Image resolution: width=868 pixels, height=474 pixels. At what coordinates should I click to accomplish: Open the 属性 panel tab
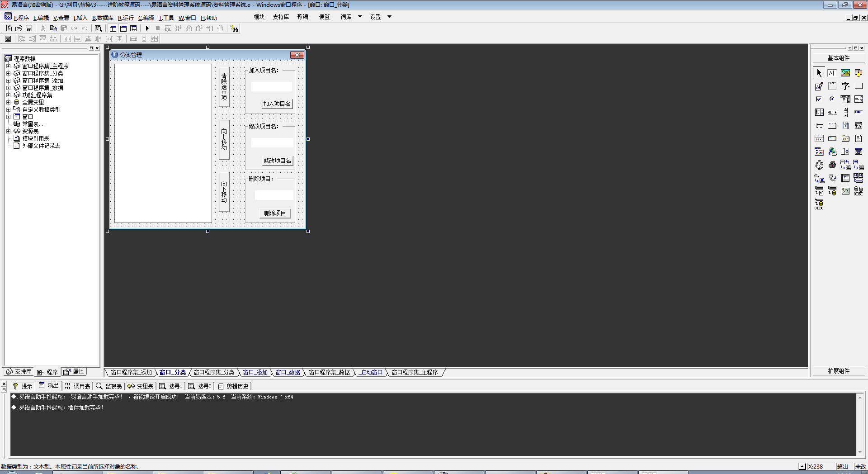pyautogui.click(x=74, y=372)
